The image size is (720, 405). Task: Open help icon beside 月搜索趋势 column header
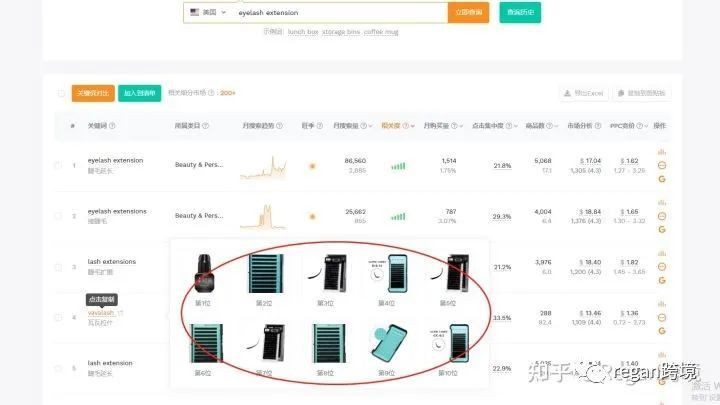pyautogui.click(x=279, y=126)
